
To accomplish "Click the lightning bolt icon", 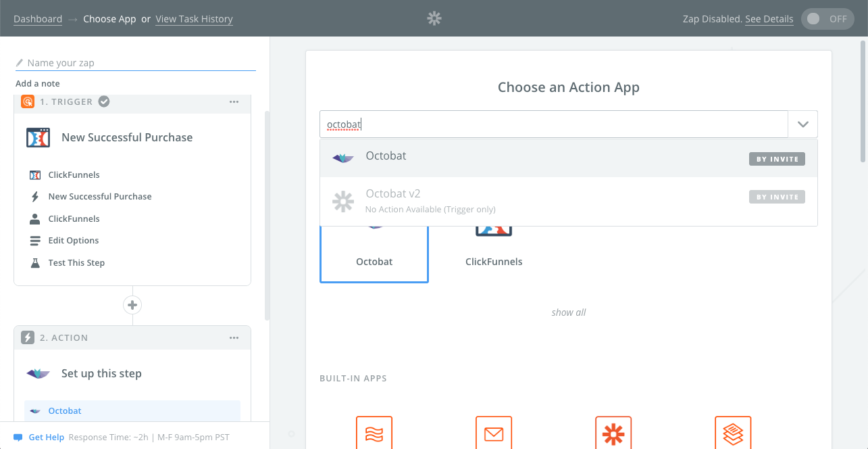I will coord(35,197).
